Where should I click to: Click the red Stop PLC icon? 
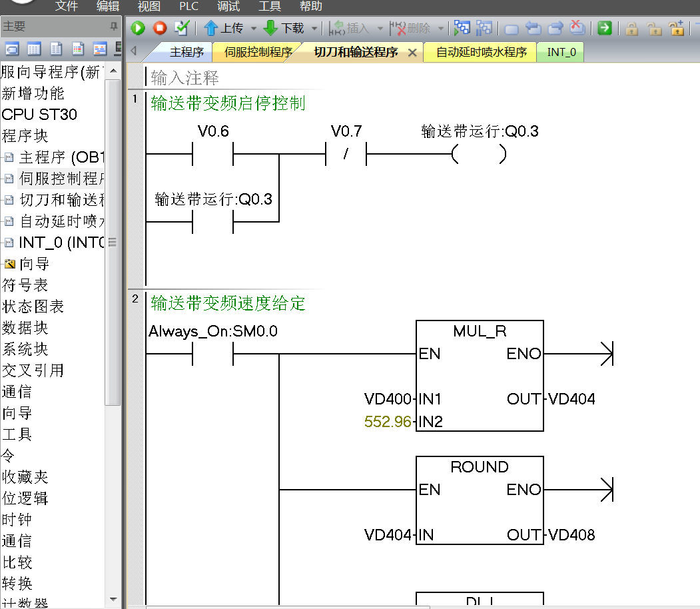coord(160,28)
